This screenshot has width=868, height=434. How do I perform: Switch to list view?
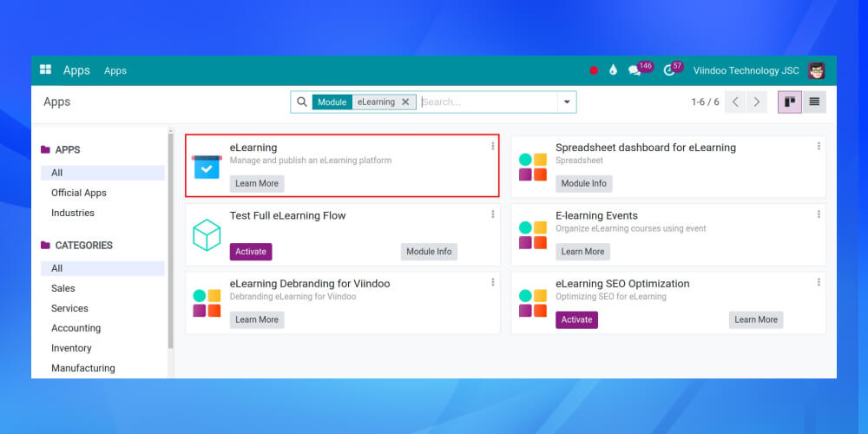pyautogui.click(x=814, y=102)
